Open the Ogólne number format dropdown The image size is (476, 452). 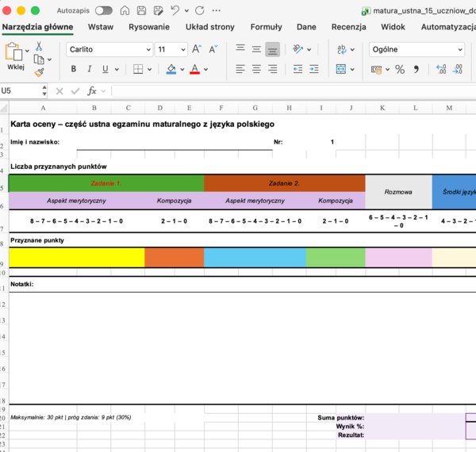(416, 49)
